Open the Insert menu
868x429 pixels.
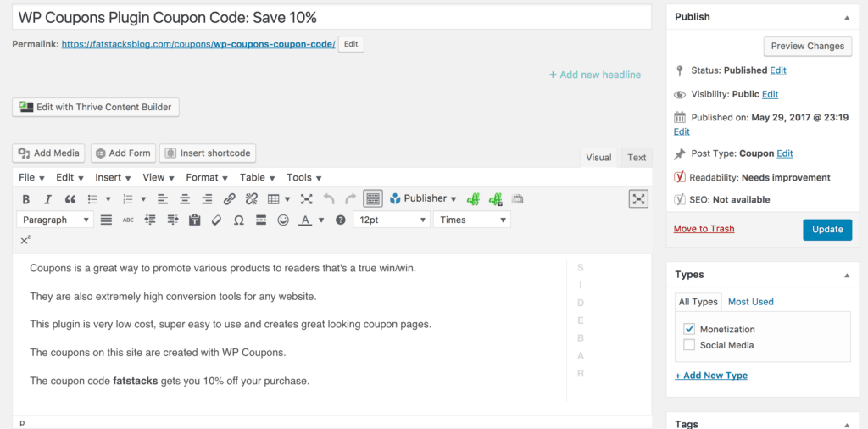point(113,178)
